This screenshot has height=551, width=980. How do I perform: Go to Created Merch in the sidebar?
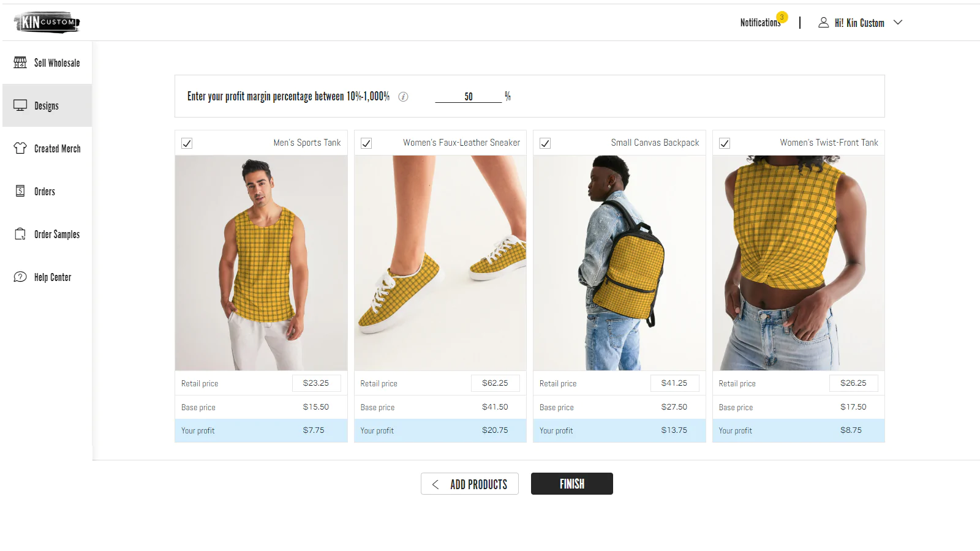pyautogui.click(x=57, y=149)
